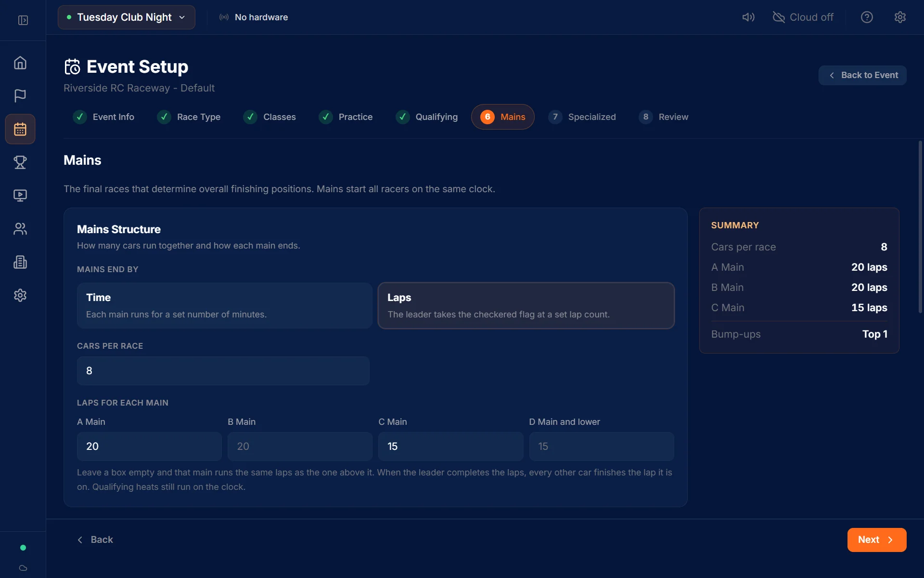
Task: Go to the Review step
Action: coord(664,117)
